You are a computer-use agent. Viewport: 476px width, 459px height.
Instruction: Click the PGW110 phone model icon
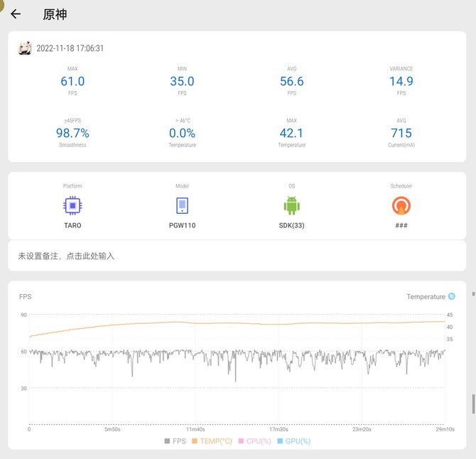click(x=182, y=206)
